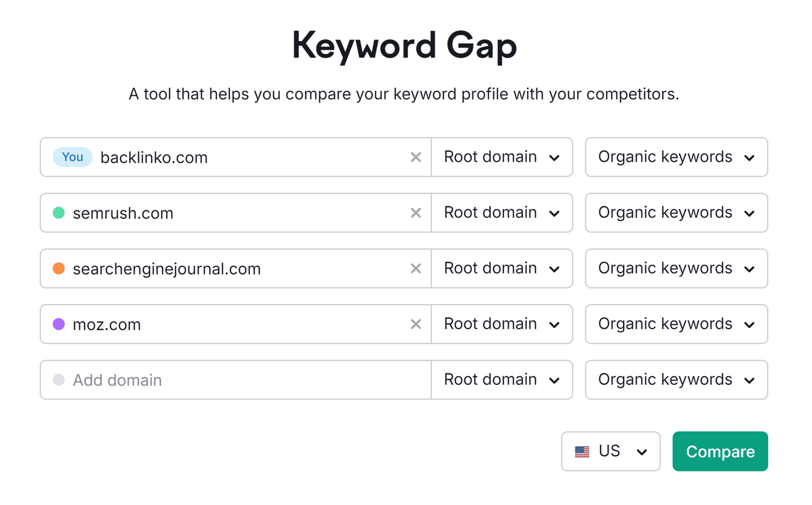This screenshot has width=812, height=505.
Task: Expand Organic keywords menu for searchenginejournal.com
Action: point(676,269)
